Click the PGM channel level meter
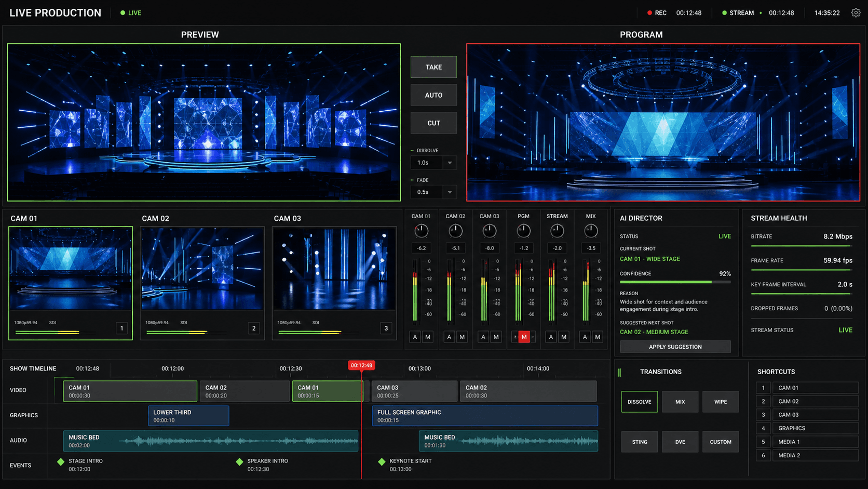 [x=518, y=291]
